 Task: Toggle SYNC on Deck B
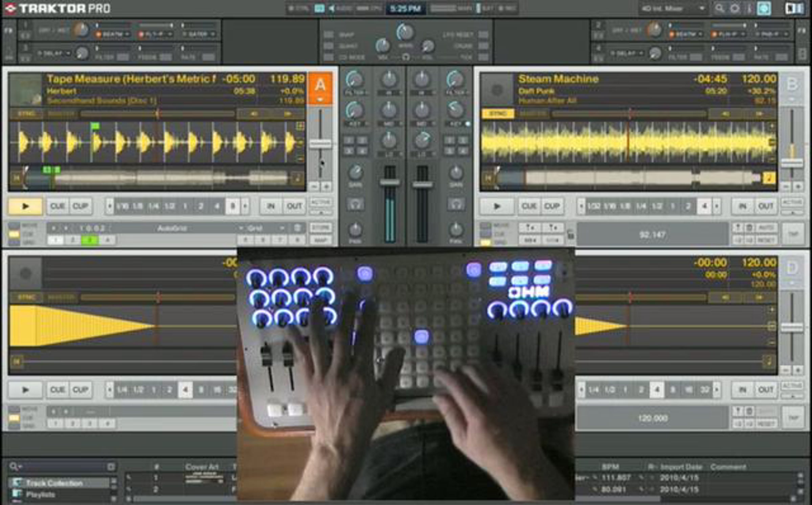(498, 114)
